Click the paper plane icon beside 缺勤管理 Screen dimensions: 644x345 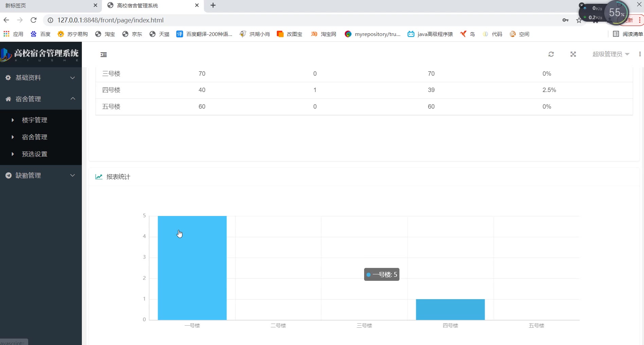[8, 176]
